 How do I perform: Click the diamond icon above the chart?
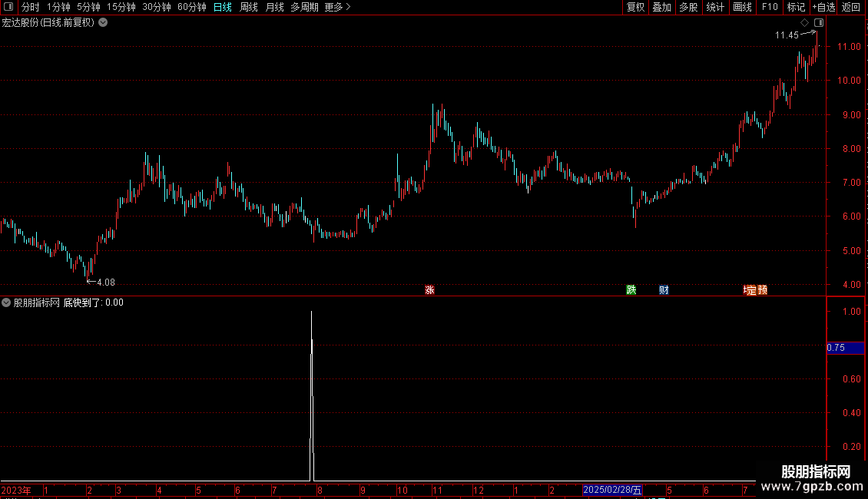coord(804,23)
